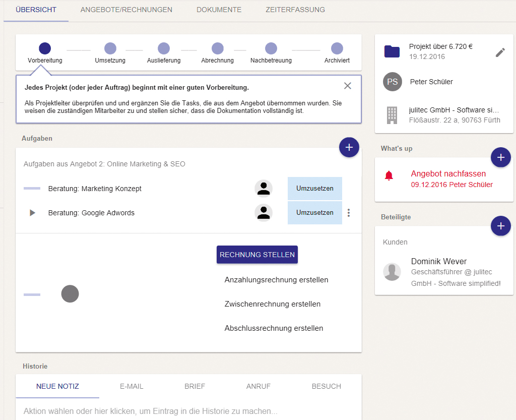Viewport: 516px width, 420px height.
Task: Expand the Beratung: Google Adwords task
Action: coord(32,213)
